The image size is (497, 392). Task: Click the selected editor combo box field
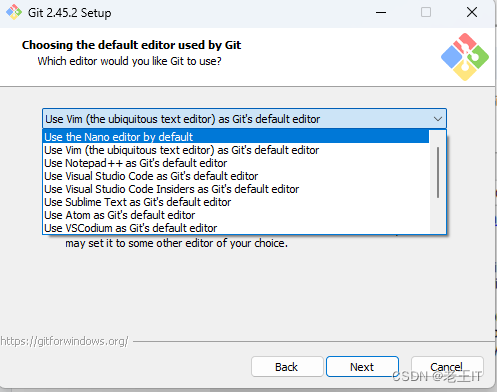[244, 119]
